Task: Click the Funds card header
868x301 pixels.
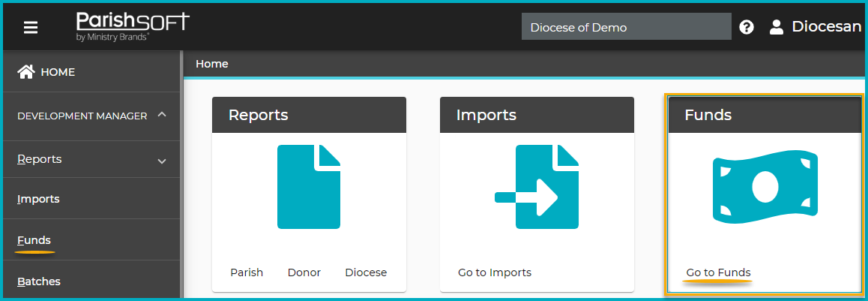Action: [x=765, y=115]
